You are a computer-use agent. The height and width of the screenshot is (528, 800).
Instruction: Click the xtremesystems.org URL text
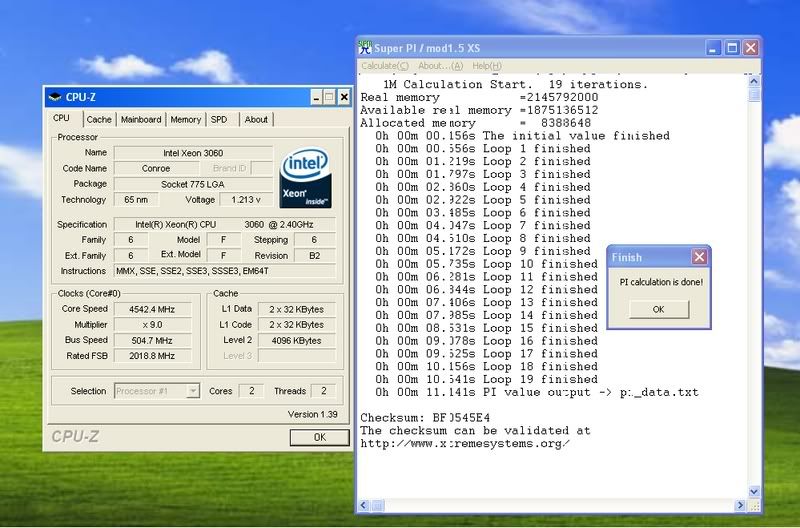(x=465, y=443)
